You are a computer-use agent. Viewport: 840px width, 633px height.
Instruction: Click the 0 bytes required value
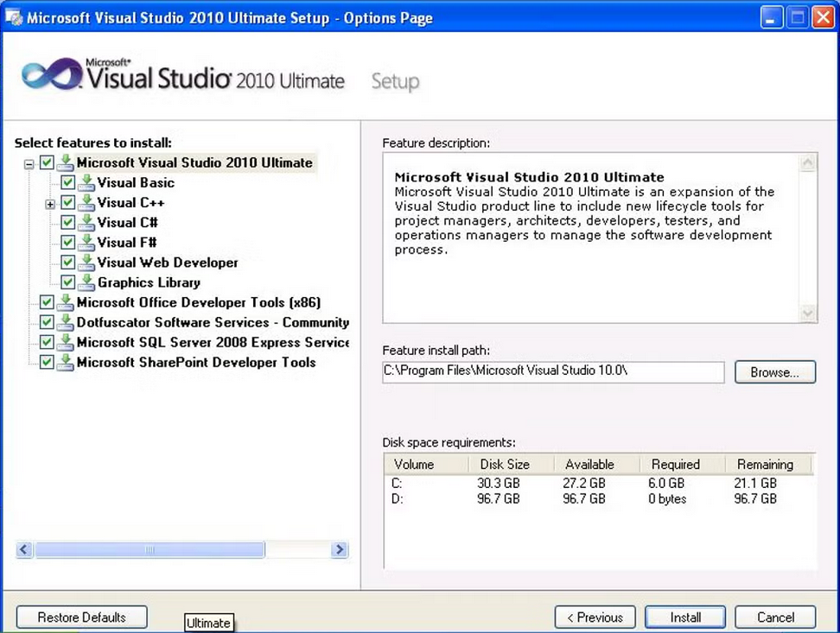click(667, 498)
